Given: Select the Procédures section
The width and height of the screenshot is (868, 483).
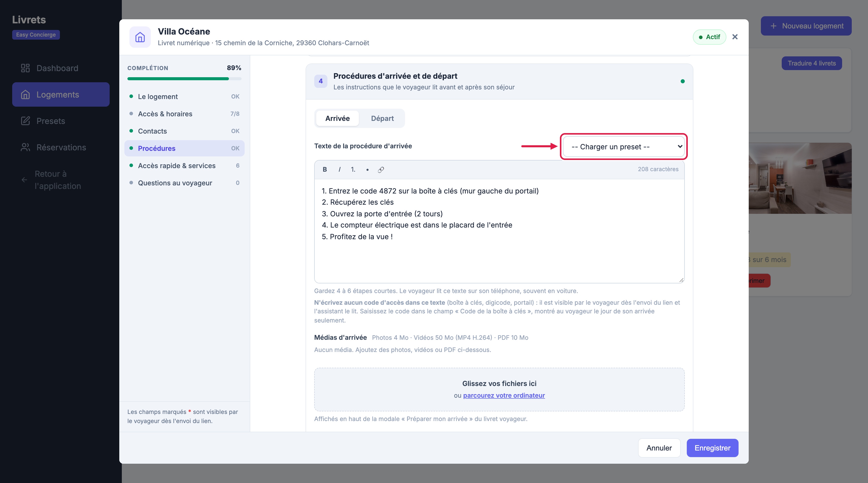Looking at the screenshot, I should click(184, 148).
